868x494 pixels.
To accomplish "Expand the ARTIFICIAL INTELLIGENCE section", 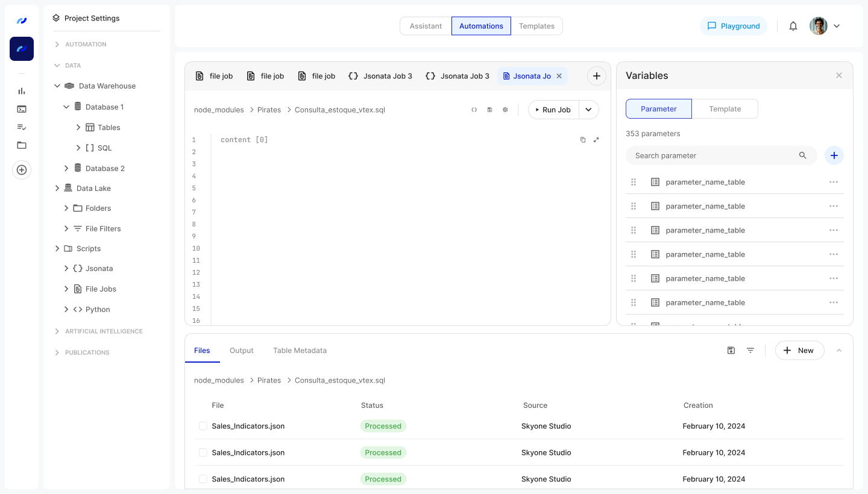I will pyautogui.click(x=57, y=331).
